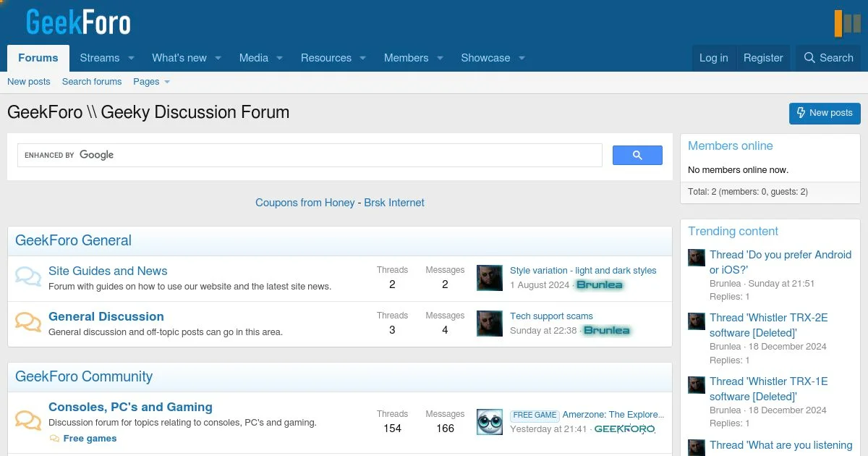Expand the Media dropdown arrow
The image size is (868, 456).
point(280,58)
